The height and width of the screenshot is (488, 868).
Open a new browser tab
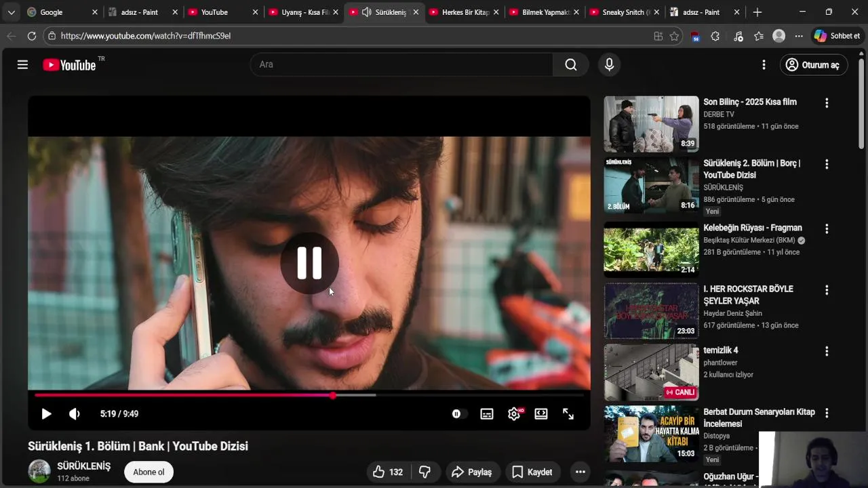click(x=757, y=12)
